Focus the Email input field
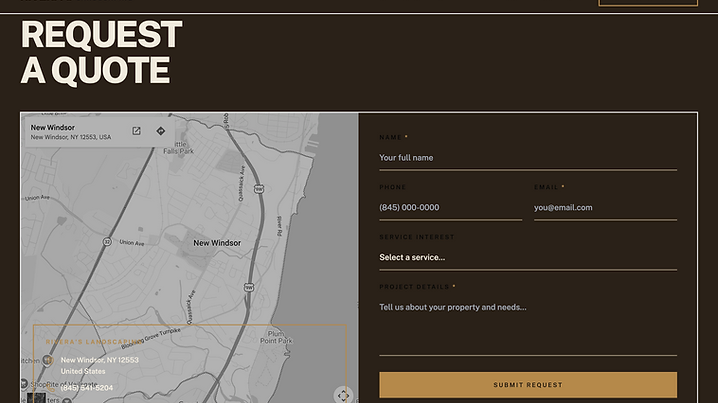 (x=605, y=208)
